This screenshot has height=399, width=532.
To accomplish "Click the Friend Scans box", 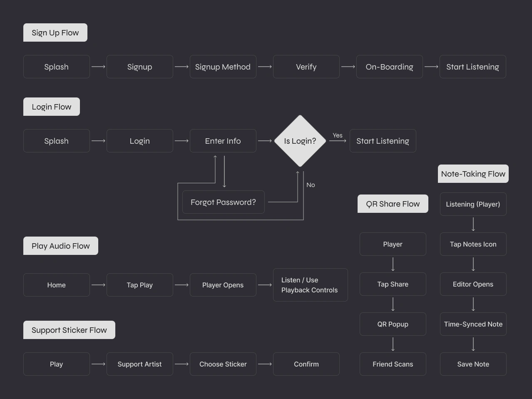I will 393,364.
